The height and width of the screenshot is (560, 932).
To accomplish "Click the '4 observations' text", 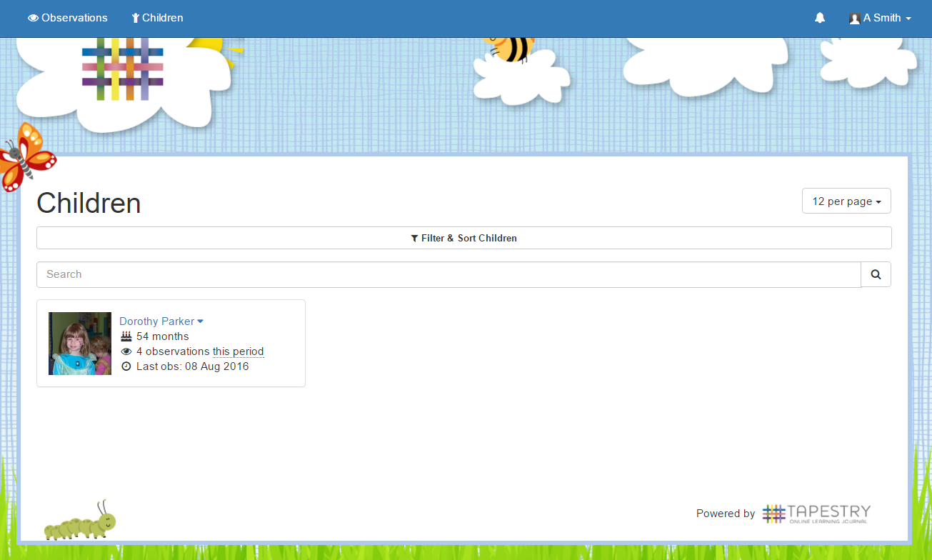I will (x=173, y=351).
